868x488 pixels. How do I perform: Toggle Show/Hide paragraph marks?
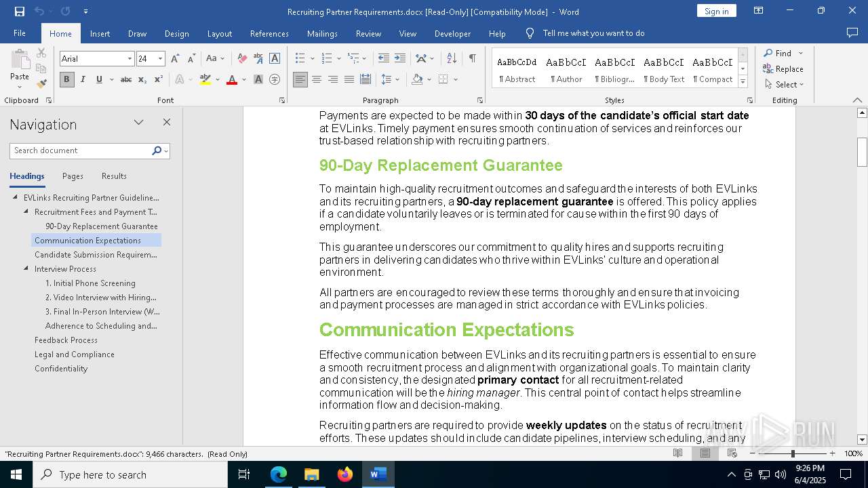[472, 59]
